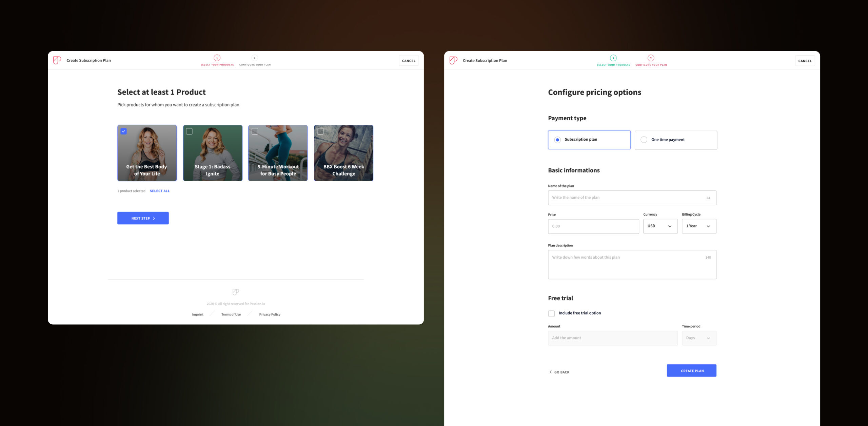This screenshot has width=868, height=426.
Task: Click the Name of the plan input field
Action: point(632,198)
